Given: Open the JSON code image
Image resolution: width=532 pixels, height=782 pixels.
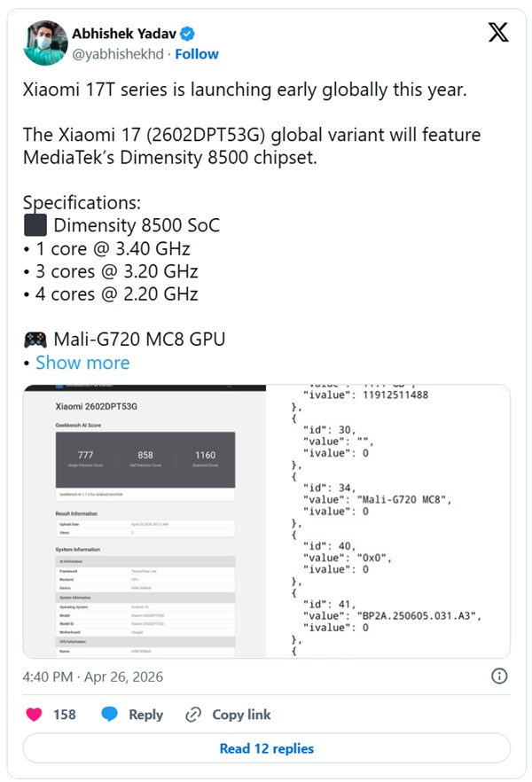Looking at the screenshot, I should [x=388, y=521].
